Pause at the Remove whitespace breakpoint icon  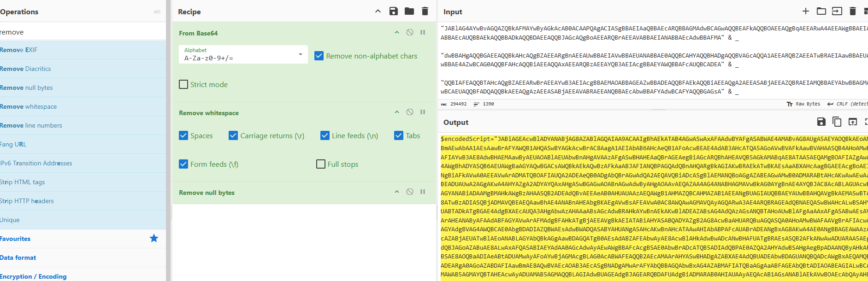click(x=423, y=112)
